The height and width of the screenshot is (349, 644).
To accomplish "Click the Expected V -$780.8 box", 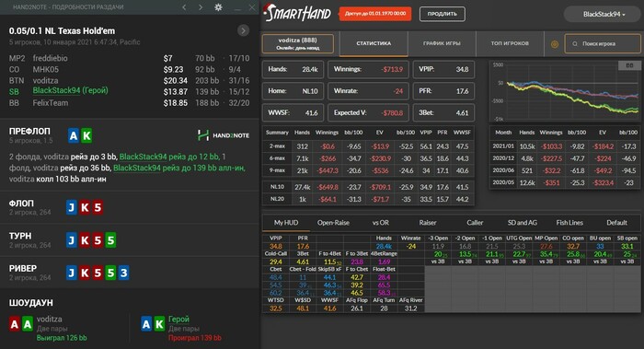I will tap(368, 112).
